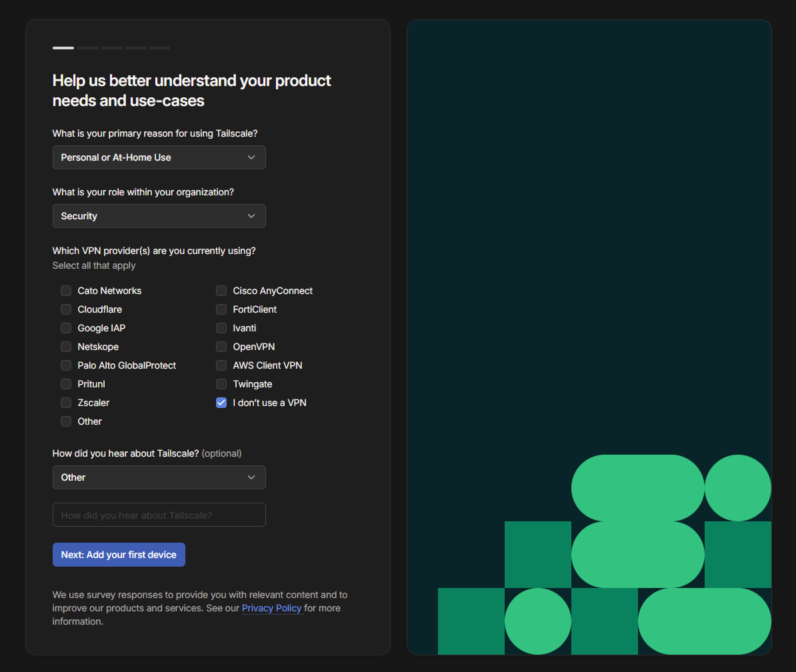Open the 'How did you hear' dropdown
This screenshot has width=796, height=672.
pyautogui.click(x=159, y=477)
